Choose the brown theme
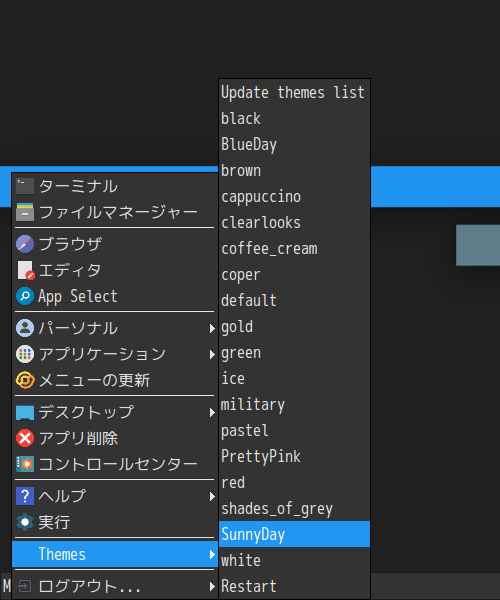The width and height of the screenshot is (500, 600). coord(294,171)
